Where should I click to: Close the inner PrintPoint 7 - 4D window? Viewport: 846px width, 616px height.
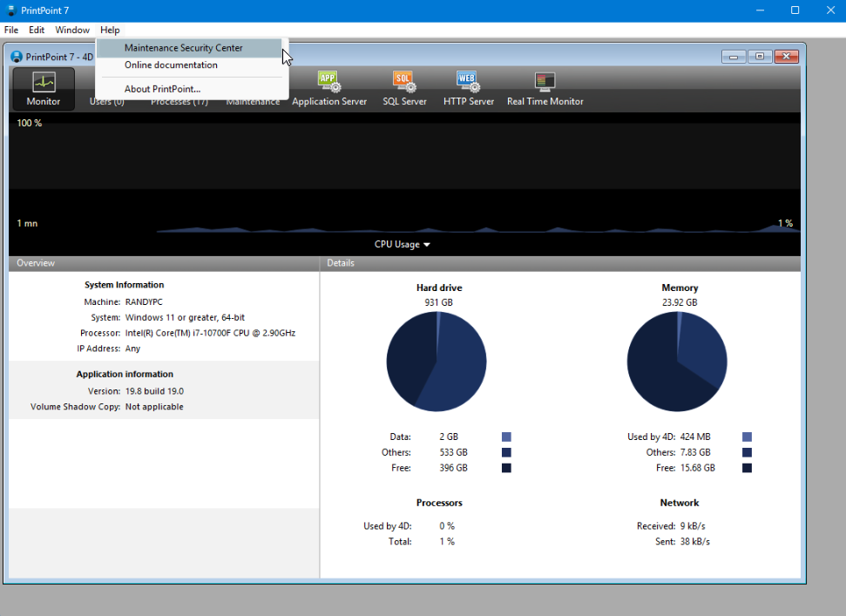(786, 57)
